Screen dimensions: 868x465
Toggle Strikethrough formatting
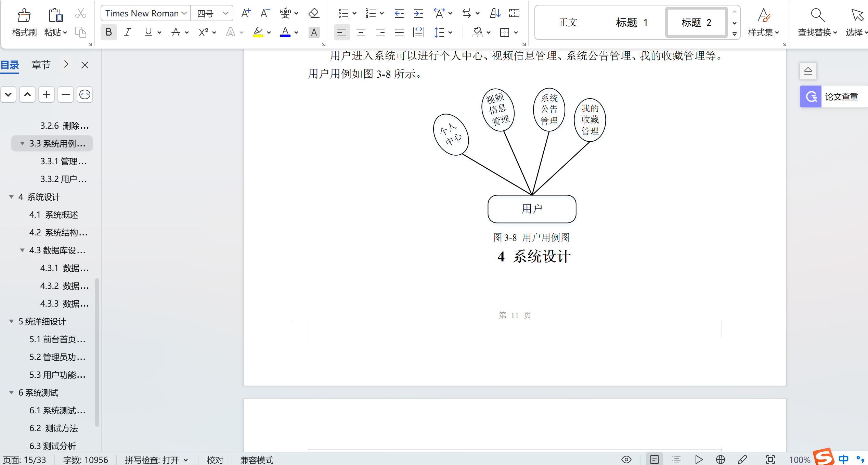pos(176,32)
